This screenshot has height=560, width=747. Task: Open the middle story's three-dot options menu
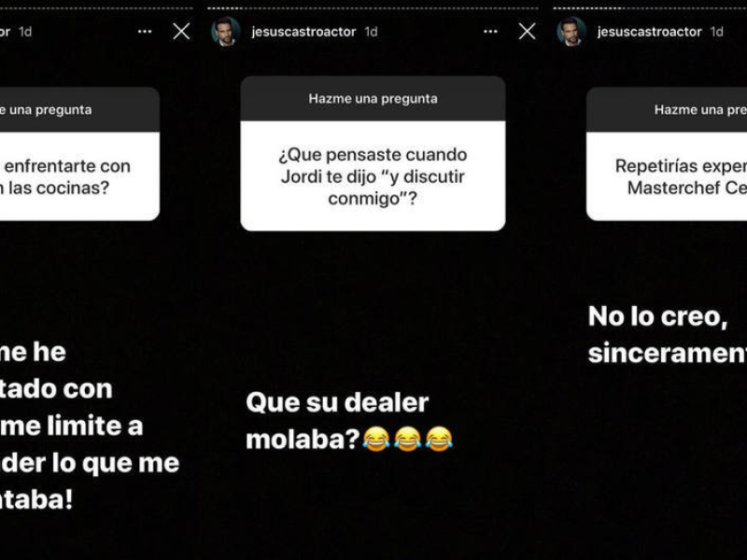[490, 32]
